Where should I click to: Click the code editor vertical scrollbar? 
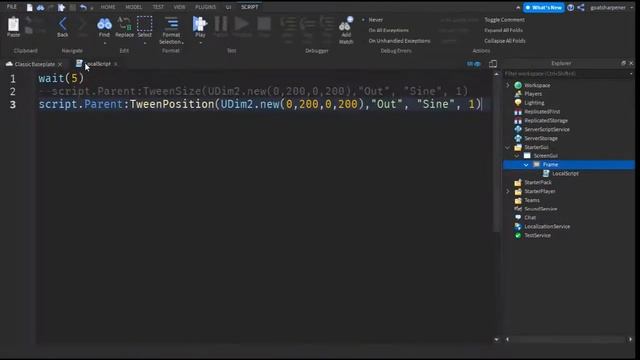click(496, 155)
